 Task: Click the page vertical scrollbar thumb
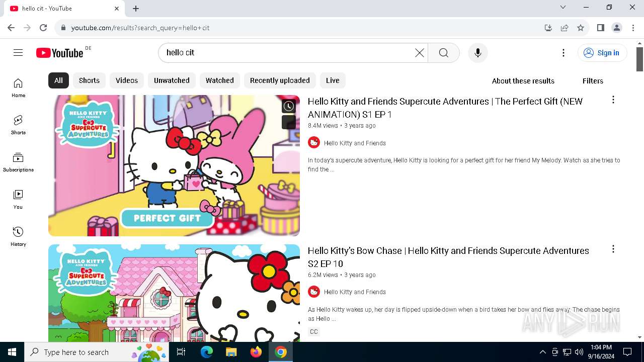(639, 59)
